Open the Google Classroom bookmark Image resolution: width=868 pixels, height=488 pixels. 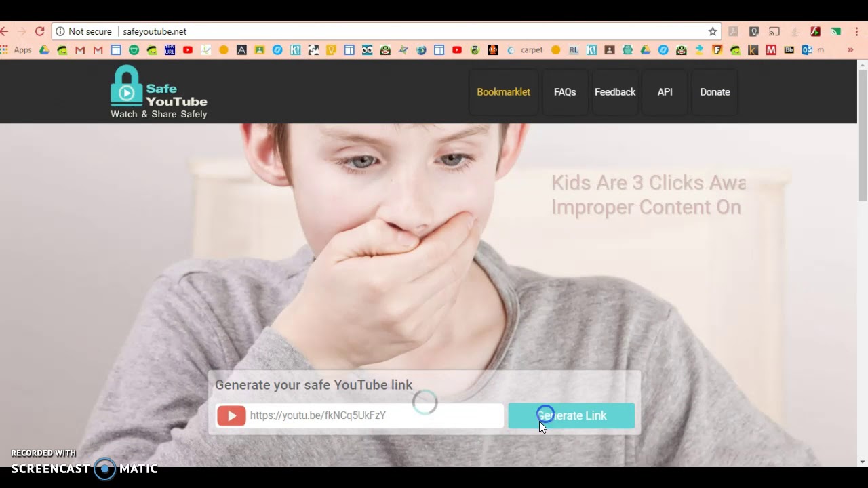[259, 49]
